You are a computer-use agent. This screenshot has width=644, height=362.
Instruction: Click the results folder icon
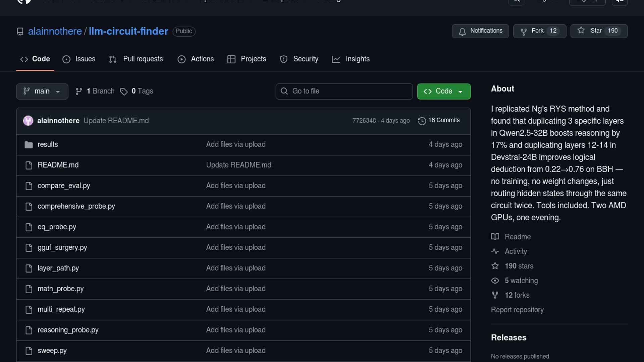tap(29, 145)
